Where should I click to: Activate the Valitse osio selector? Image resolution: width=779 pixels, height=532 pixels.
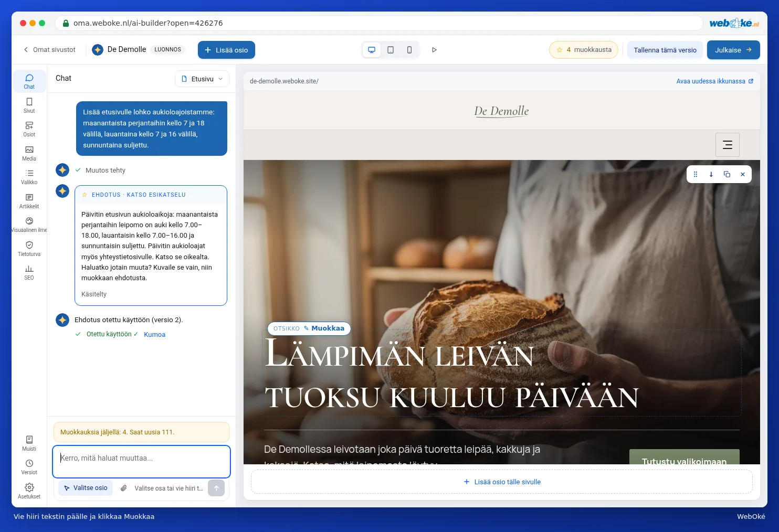point(86,488)
